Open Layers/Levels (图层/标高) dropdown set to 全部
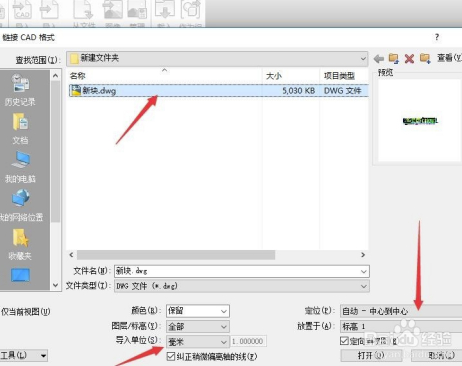462x366 pixels. point(198,326)
